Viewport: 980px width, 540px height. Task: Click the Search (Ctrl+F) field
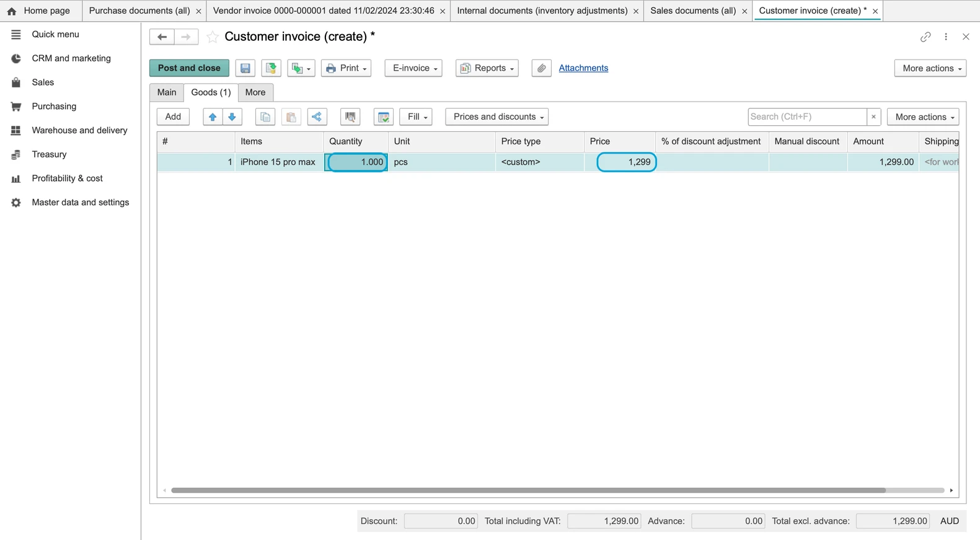pyautogui.click(x=807, y=117)
